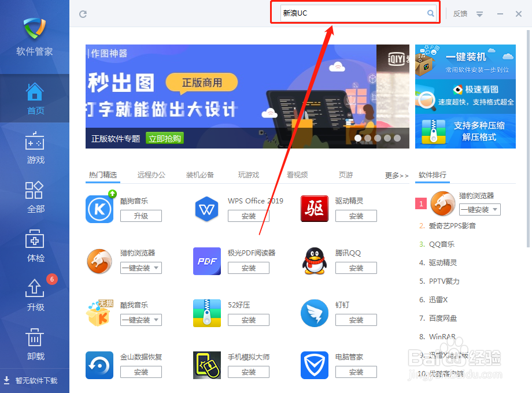
Task: Open the 一键安装 dropdown for 猎豹浏览器 ranking
Action: pyautogui.click(x=479, y=210)
